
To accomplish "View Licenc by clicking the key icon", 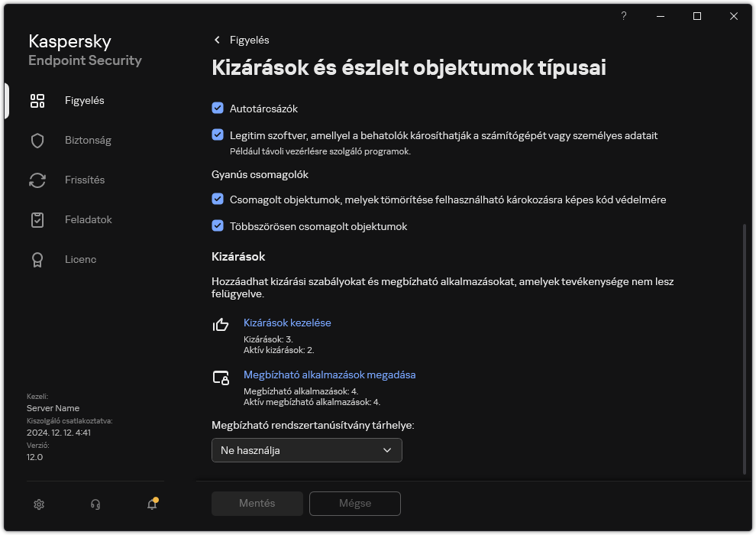I will click(x=37, y=259).
